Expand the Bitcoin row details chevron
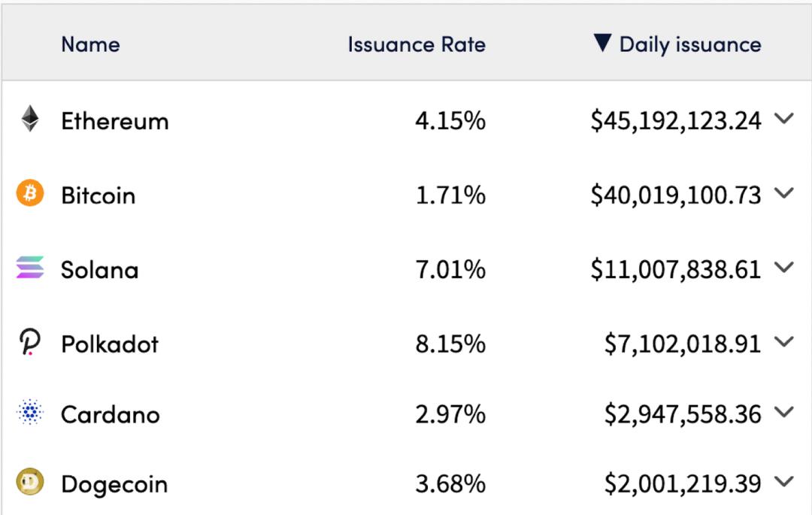The image size is (812, 515). coord(784,193)
